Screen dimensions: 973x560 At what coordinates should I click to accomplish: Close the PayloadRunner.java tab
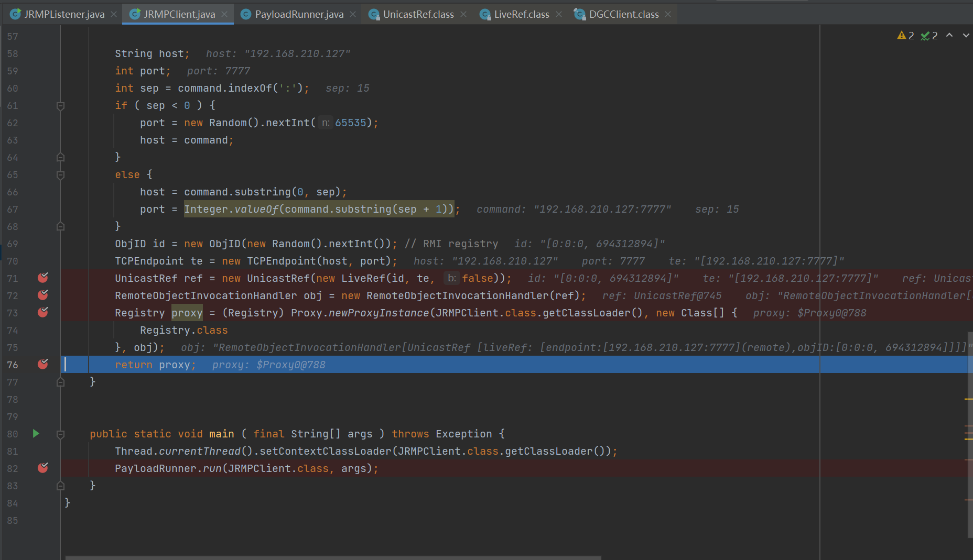[353, 14]
